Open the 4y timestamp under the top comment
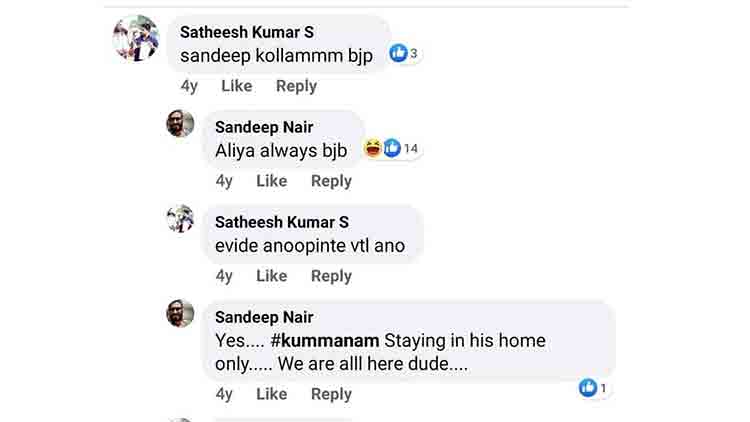Viewport: 750px width, 422px height. pyautogui.click(x=189, y=86)
